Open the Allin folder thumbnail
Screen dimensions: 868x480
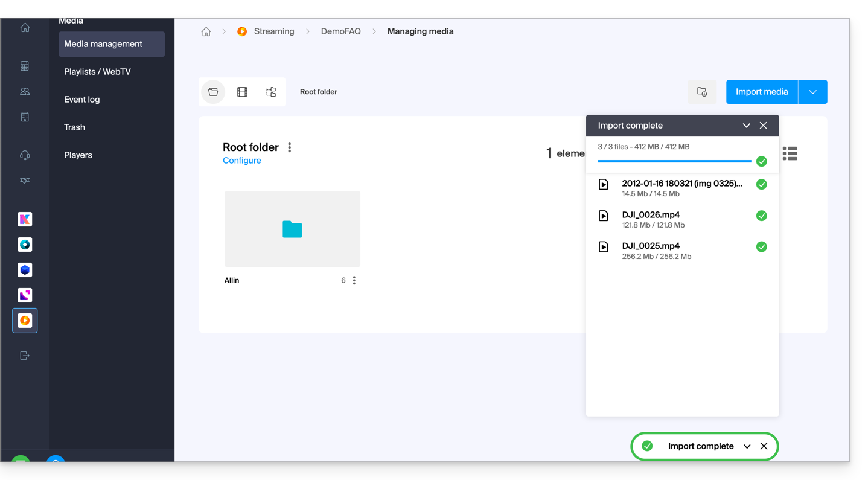pos(292,229)
